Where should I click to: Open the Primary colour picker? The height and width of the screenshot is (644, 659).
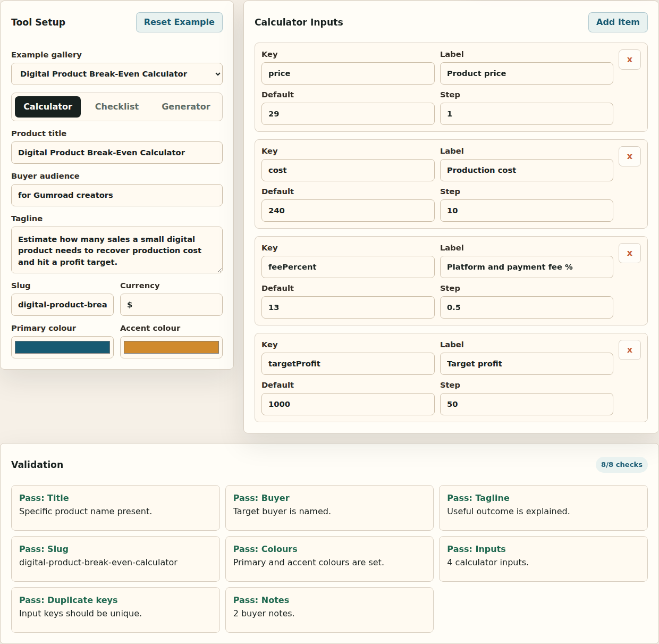(62, 347)
